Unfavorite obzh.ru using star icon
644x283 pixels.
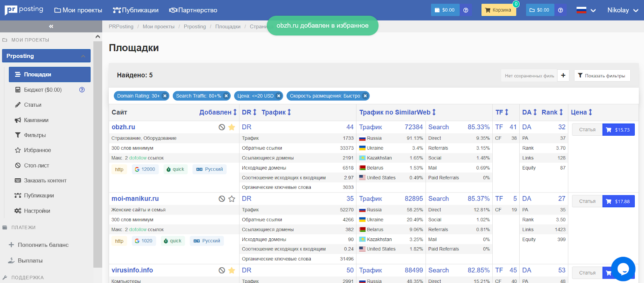coord(232,127)
